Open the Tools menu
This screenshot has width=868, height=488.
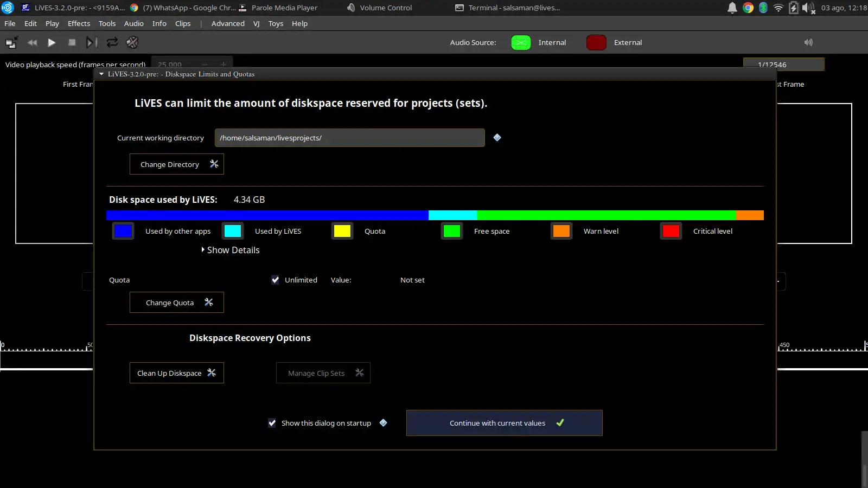coord(107,23)
